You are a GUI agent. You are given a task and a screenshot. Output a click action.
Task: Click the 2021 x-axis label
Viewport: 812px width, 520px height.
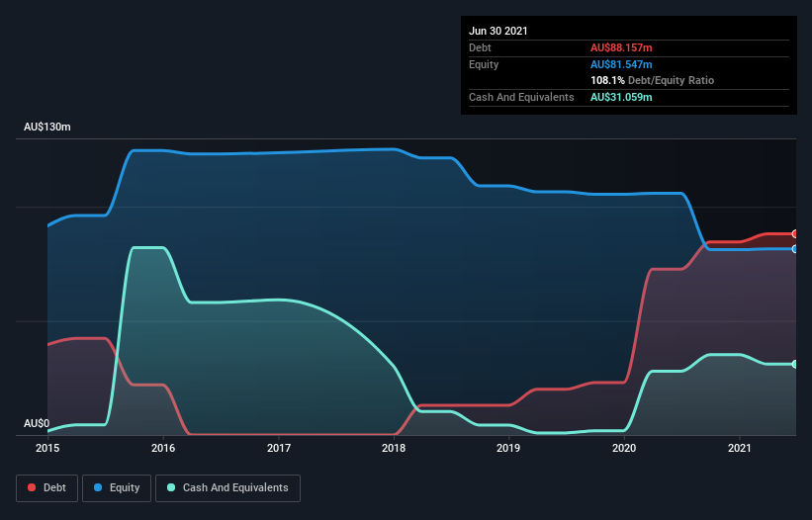[x=740, y=448]
